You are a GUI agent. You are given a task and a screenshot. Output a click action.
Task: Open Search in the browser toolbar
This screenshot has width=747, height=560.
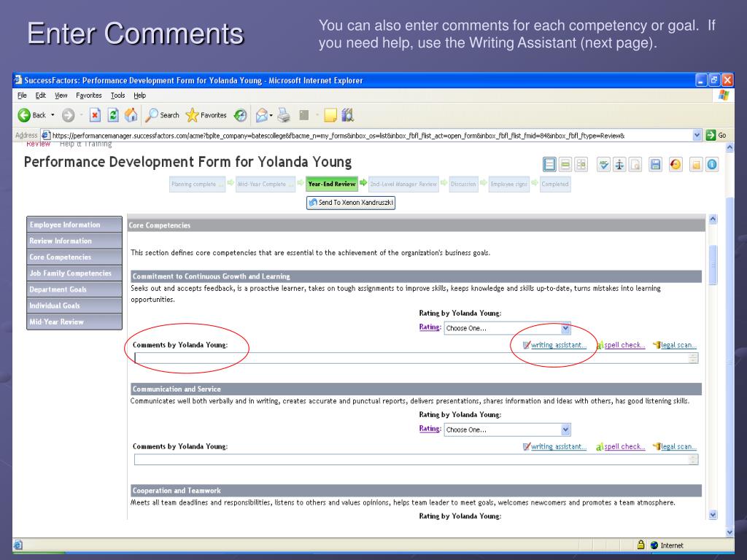[163, 115]
